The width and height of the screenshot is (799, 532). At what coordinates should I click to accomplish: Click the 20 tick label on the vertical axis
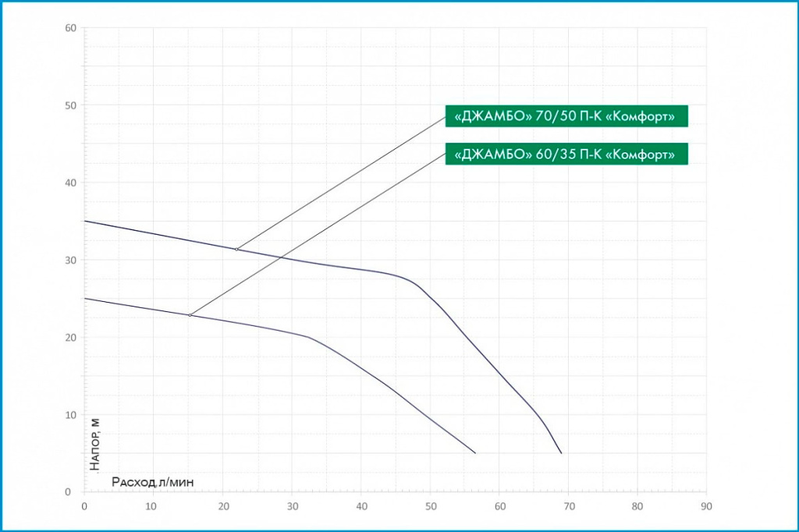click(x=70, y=338)
